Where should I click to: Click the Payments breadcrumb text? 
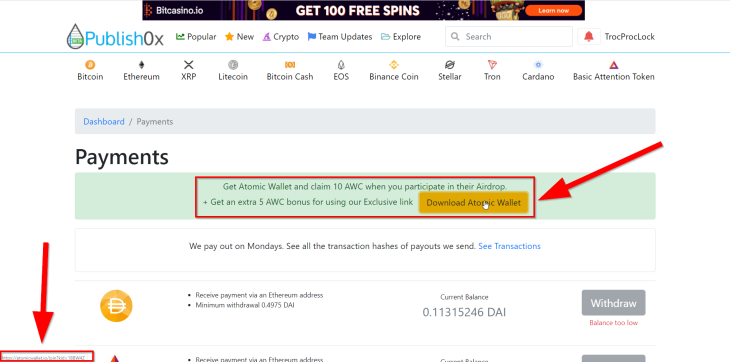click(x=155, y=121)
